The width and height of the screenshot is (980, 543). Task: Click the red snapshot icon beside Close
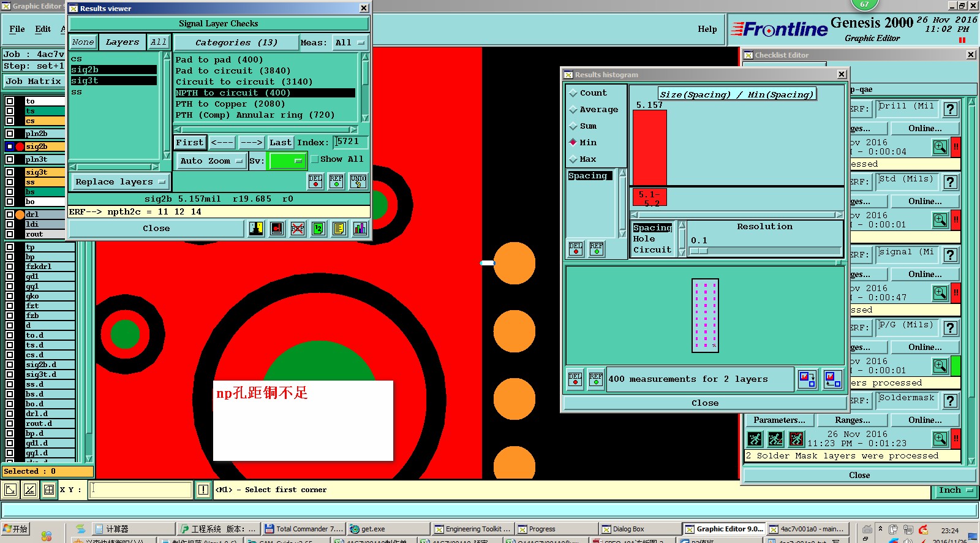[x=277, y=229]
